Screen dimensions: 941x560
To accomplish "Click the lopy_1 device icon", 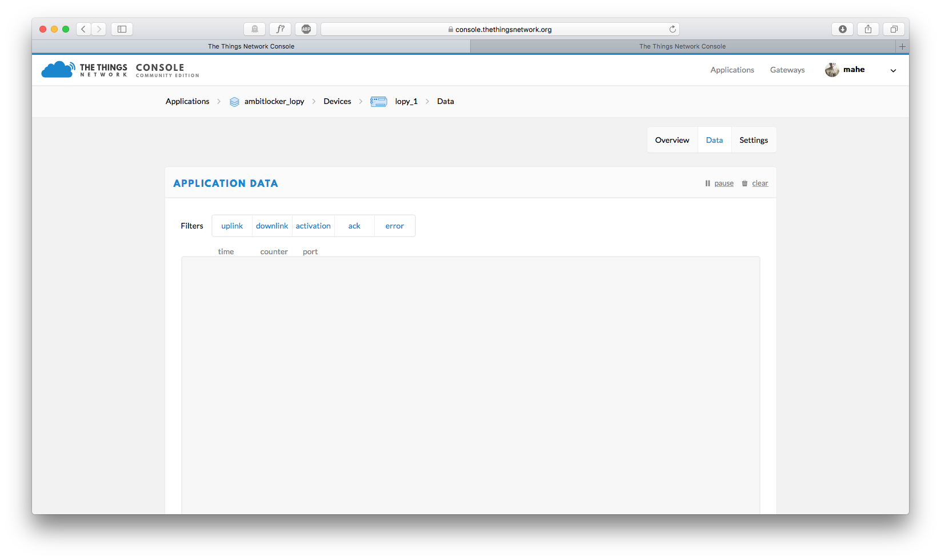I will (379, 102).
